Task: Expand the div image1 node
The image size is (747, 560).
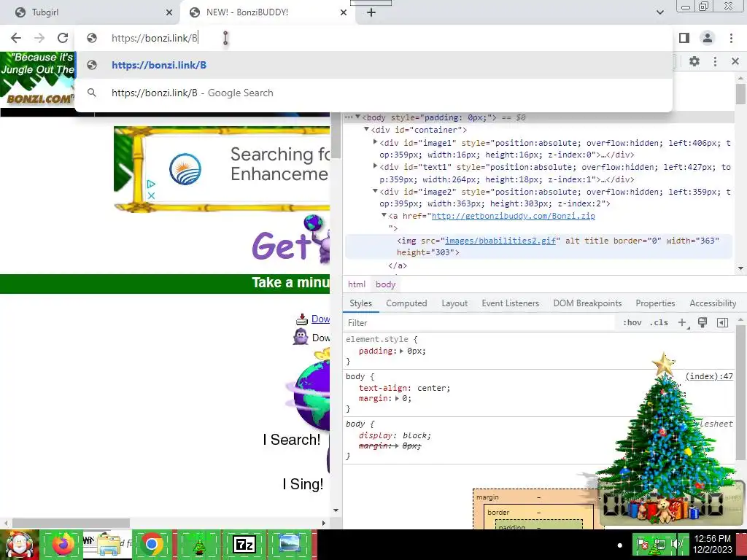Action: pyautogui.click(x=376, y=142)
